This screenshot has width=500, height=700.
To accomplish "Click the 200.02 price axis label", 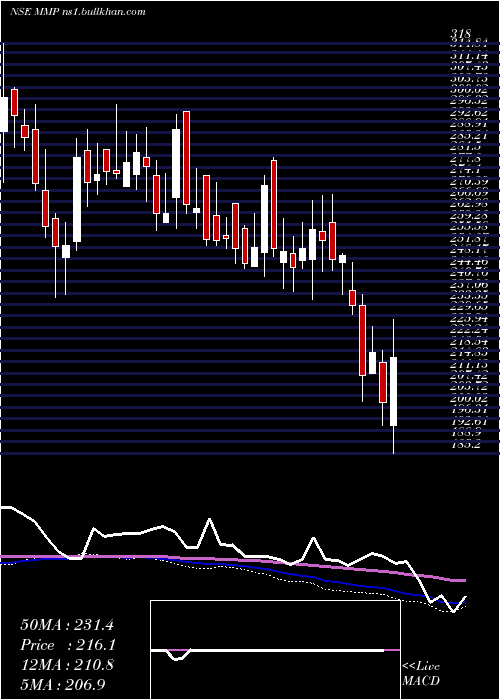I will [x=469, y=400].
